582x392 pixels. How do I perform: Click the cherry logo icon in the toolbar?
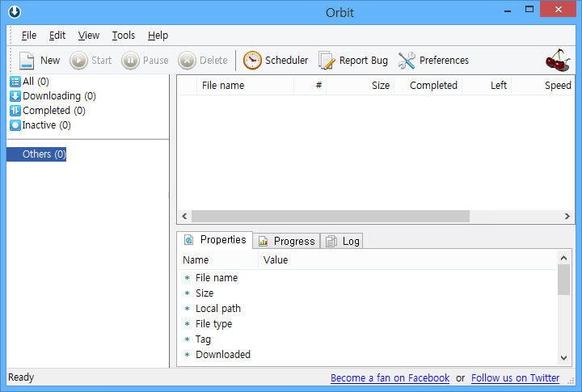(x=558, y=60)
